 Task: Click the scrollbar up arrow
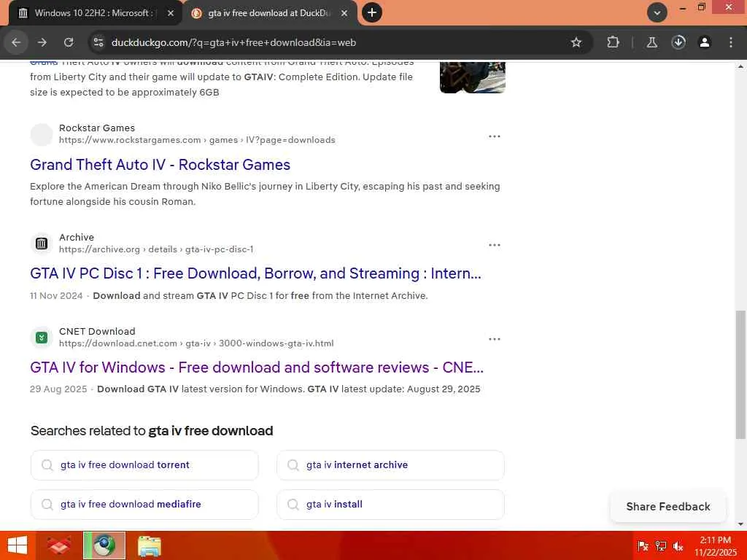click(740, 66)
